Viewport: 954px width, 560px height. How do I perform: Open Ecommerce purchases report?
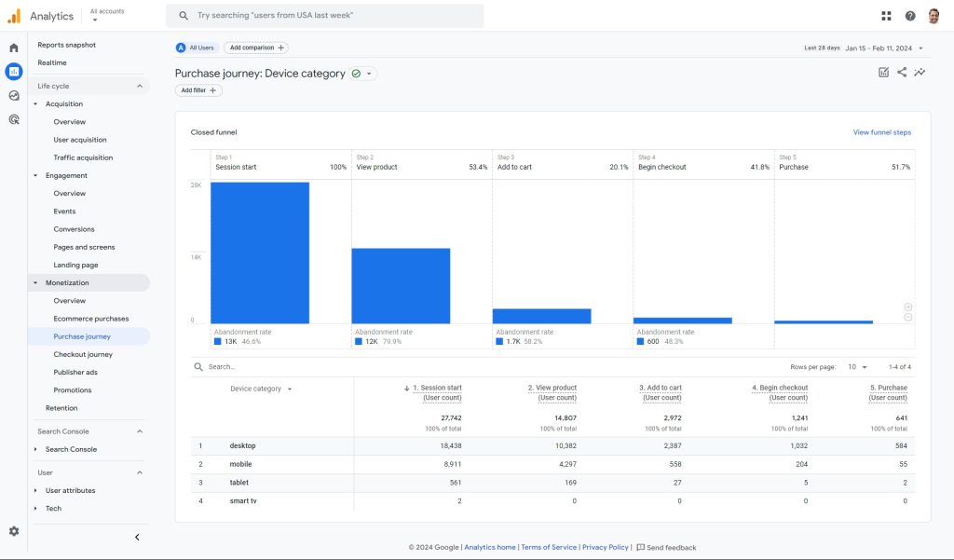tap(90, 319)
